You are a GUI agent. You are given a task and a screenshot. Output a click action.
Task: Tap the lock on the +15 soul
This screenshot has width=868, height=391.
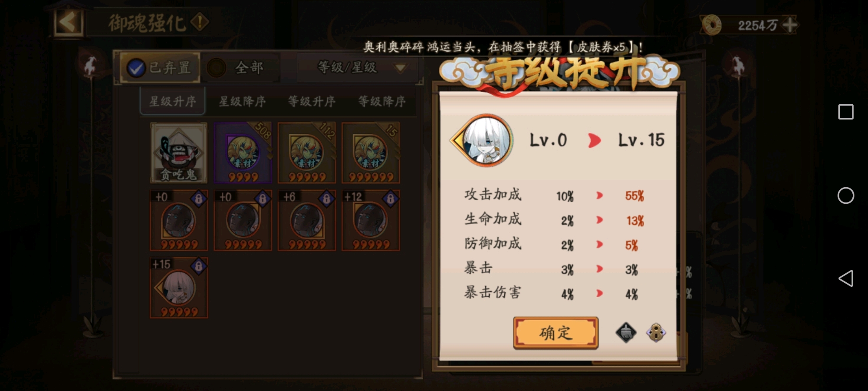(x=198, y=266)
